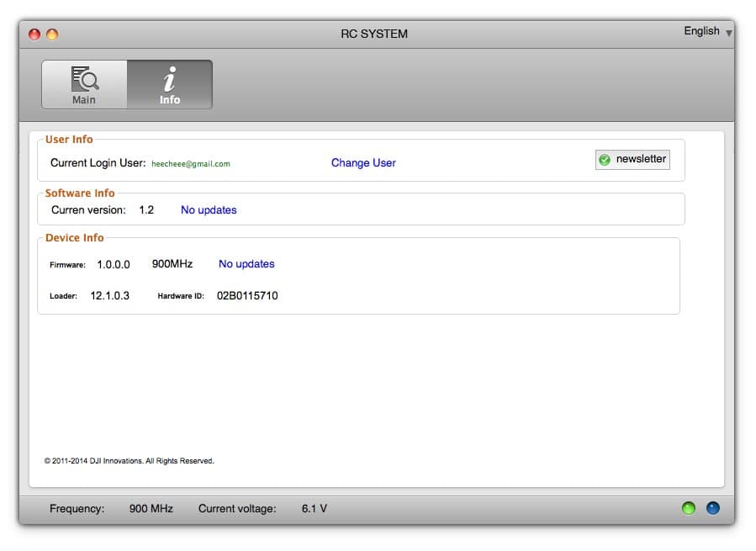Click the DJI Innovations copyright text
This screenshot has height=551, width=756.
pyautogui.click(x=129, y=461)
